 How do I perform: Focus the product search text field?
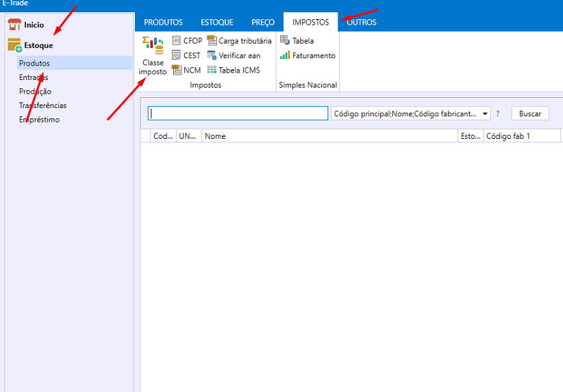coord(238,114)
